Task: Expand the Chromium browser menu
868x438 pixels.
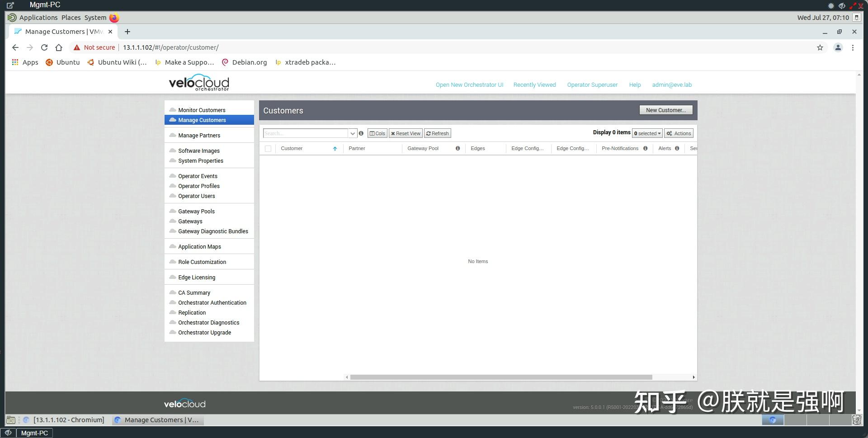Action: [853, 47]
